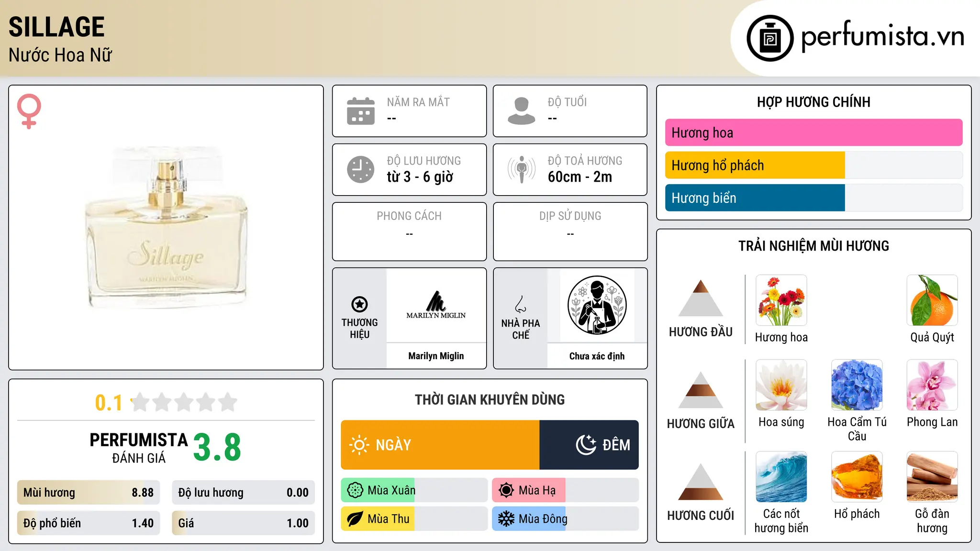Open the perfumista.vn site name

pyautogui.click(x=882, y=36)
